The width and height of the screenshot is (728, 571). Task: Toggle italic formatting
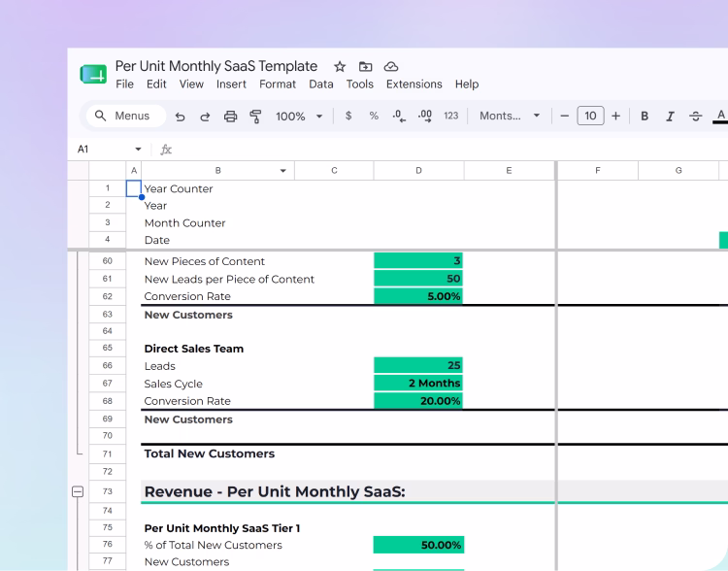point(670,117)
